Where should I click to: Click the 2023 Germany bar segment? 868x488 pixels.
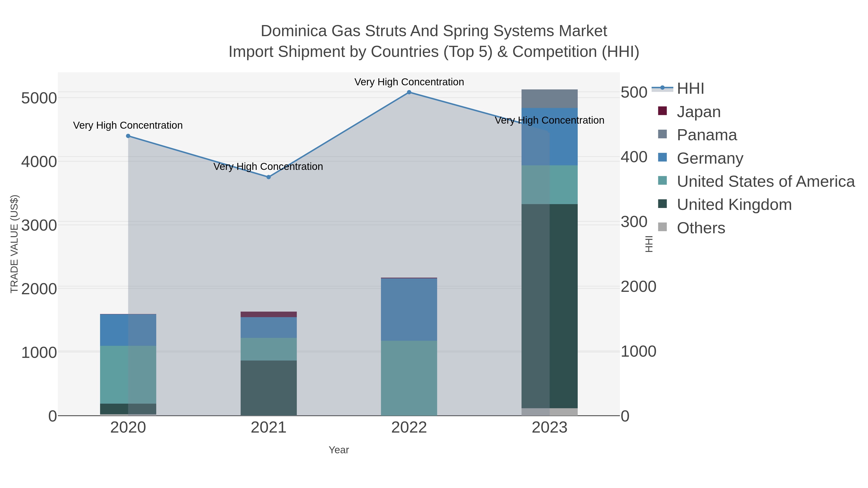click(549, 137)
